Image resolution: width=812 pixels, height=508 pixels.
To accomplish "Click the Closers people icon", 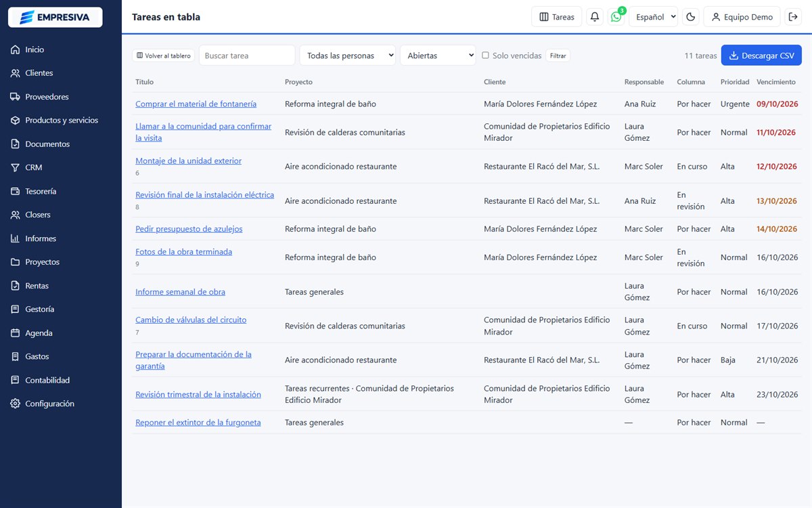I will pyautogui.click(x=15, y=215).
